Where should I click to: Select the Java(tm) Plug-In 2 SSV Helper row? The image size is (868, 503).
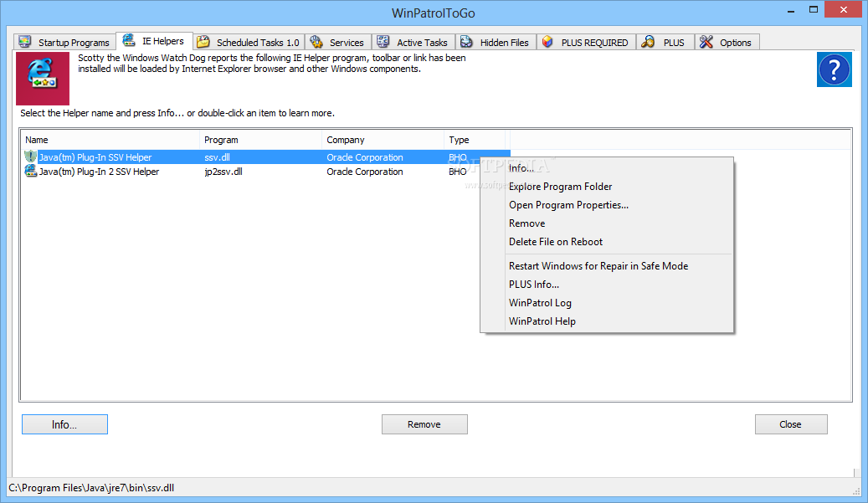click(265, 172)
